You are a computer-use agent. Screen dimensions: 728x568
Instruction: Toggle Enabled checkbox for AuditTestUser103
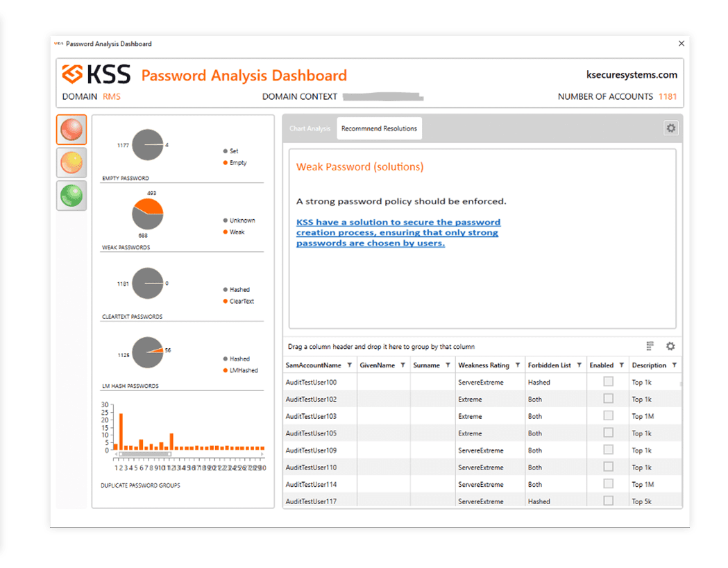tap(608, 415)
